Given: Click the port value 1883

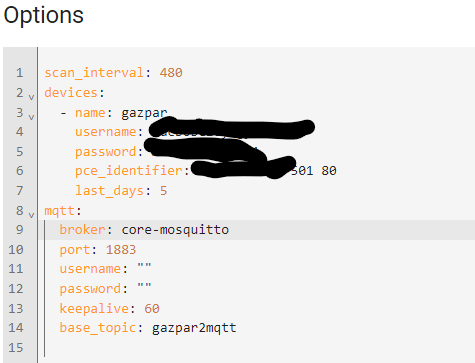Looking at the screenshot, I should [x=121, y=250].
